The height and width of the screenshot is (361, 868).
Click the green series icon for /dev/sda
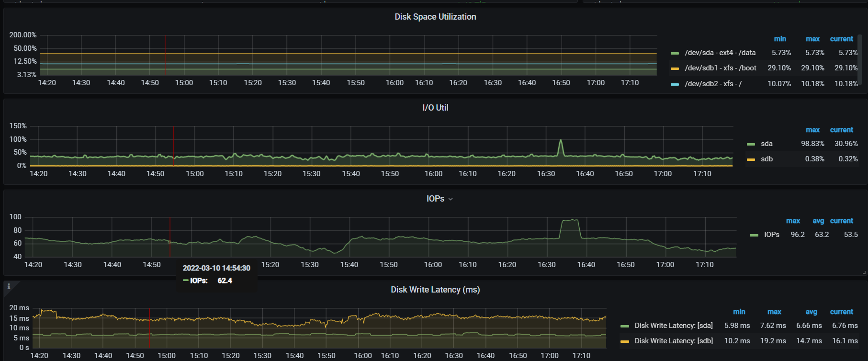[x=675, y=53]
